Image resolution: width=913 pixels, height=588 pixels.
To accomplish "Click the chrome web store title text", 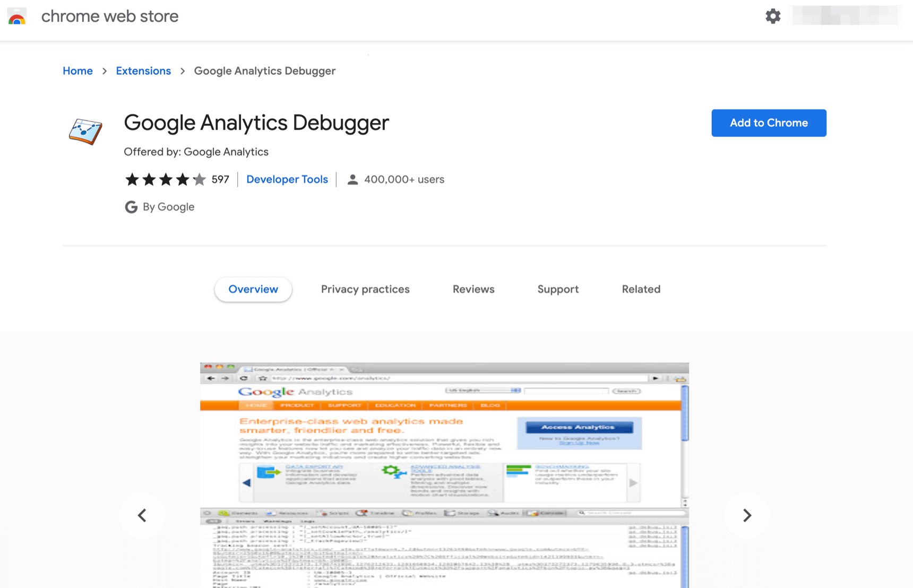I will 110,16.
